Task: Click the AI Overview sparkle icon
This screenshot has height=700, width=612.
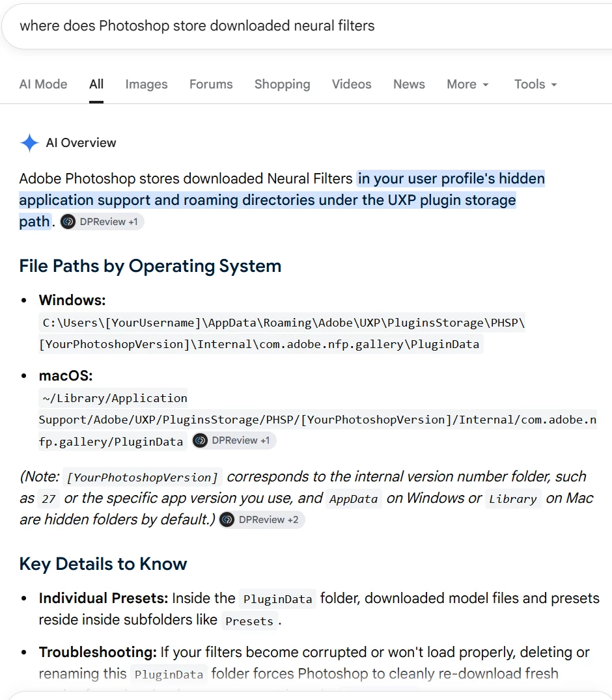Action: [29, 143]
